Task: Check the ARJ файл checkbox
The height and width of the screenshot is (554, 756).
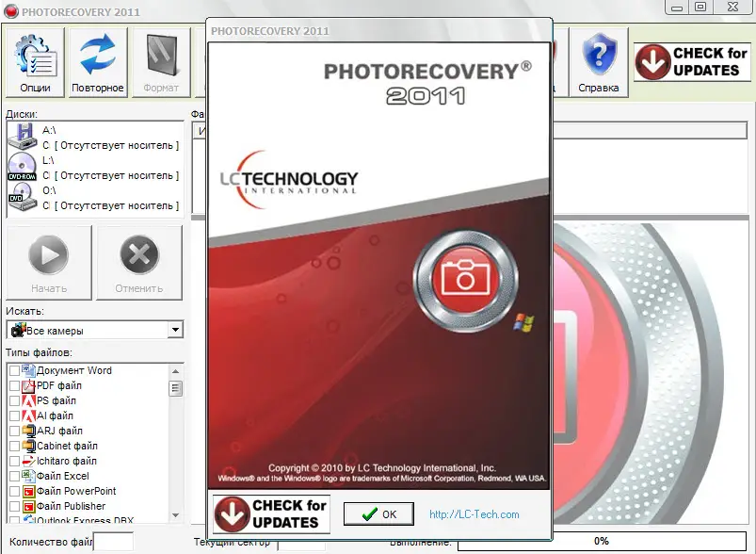Action: click(x=14, y=431)
